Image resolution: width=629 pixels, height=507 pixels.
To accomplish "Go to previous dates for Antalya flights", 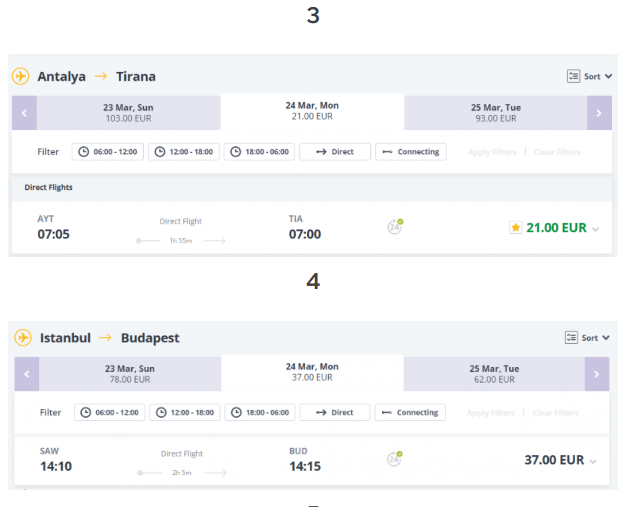I will 24,113.
